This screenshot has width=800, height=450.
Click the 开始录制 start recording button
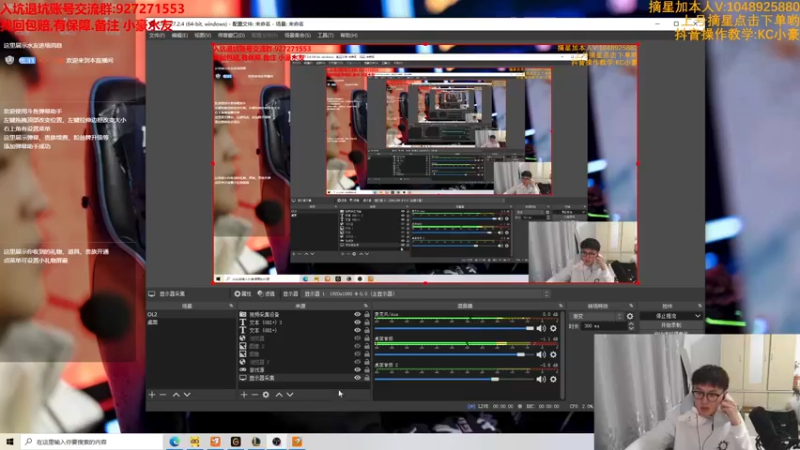(x=671, y=325)
